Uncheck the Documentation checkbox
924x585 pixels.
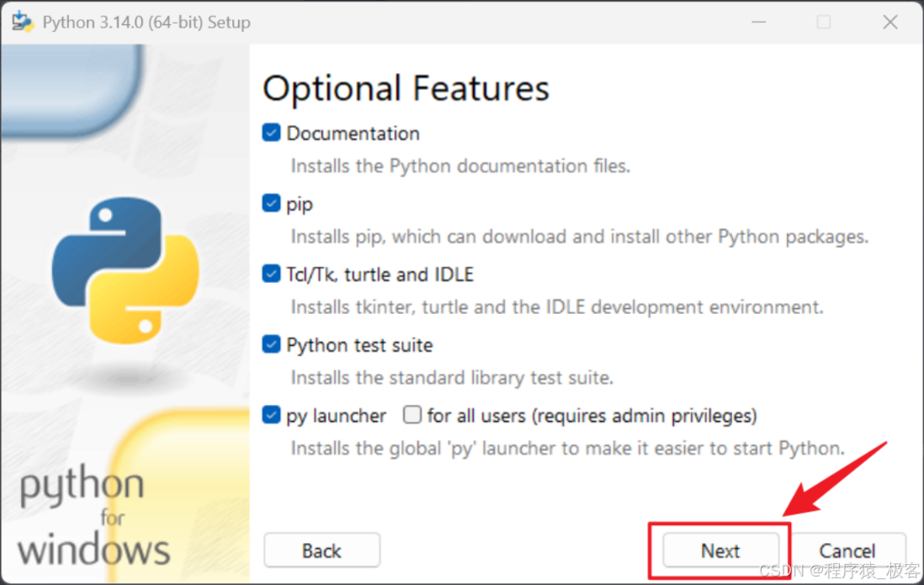271,133
